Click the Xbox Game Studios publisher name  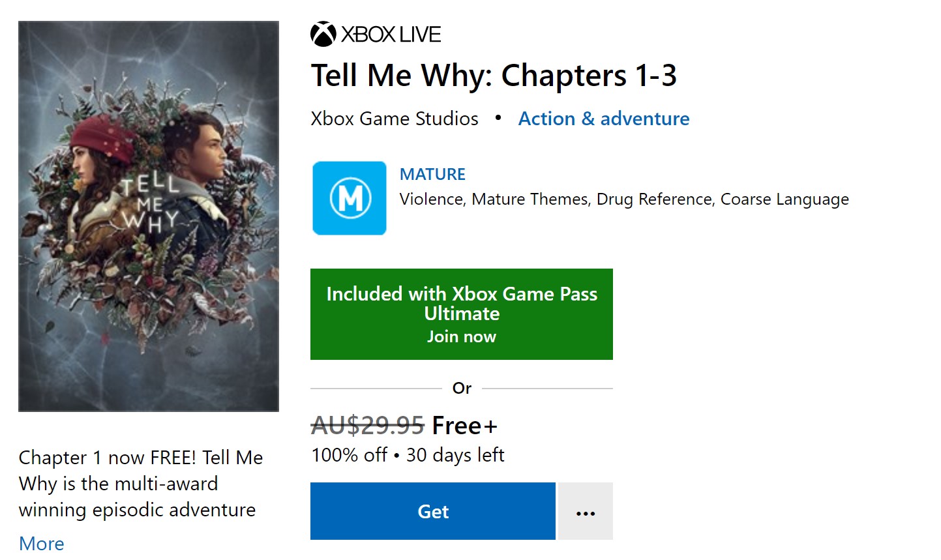click(x=394, y=119)
